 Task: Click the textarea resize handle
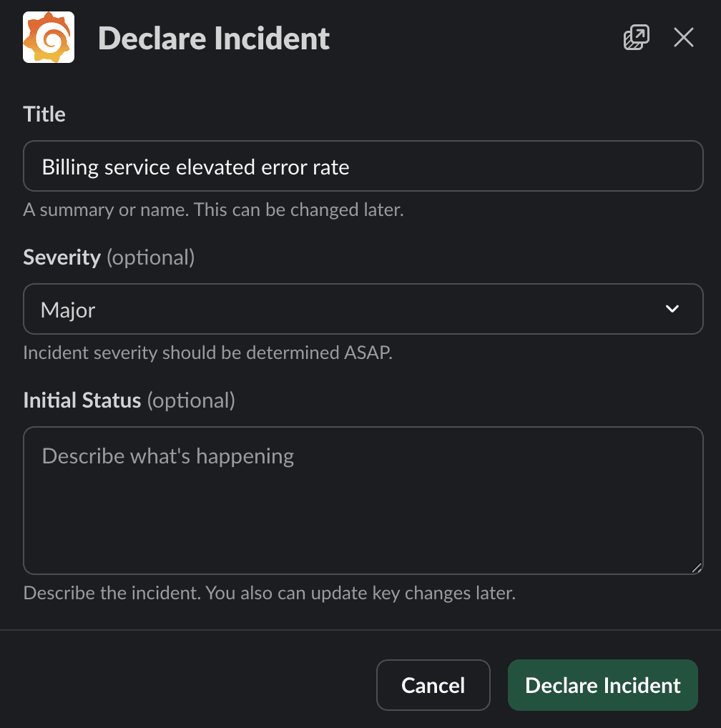click(x=697, y=568)
